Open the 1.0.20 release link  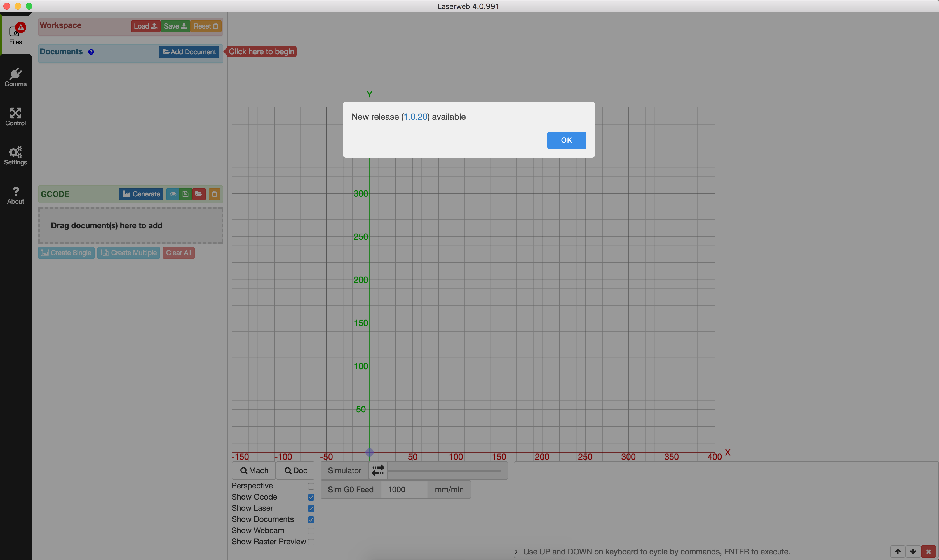415,117
